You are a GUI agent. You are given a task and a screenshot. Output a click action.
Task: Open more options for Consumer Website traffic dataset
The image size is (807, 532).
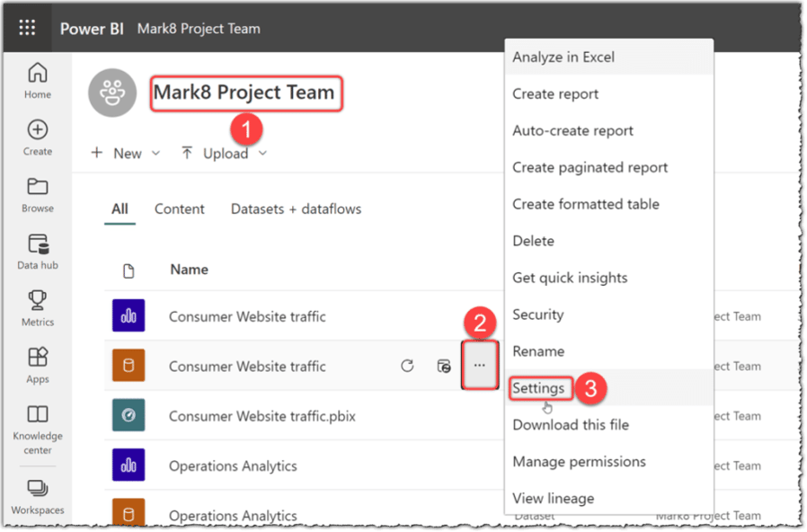point(480,365)
